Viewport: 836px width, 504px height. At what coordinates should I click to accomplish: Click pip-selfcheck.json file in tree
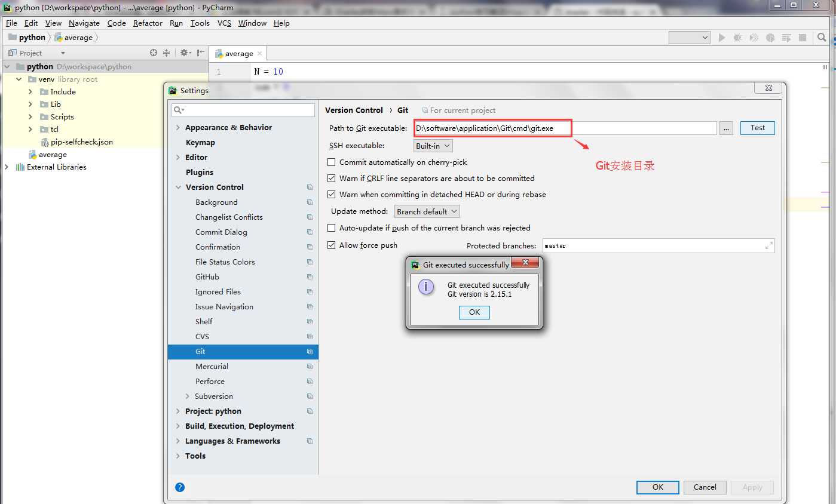[82, 142]
